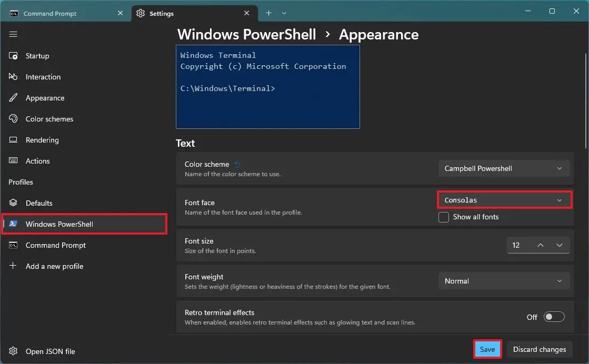Increase Font size with the up stepper

click(540, 245)
